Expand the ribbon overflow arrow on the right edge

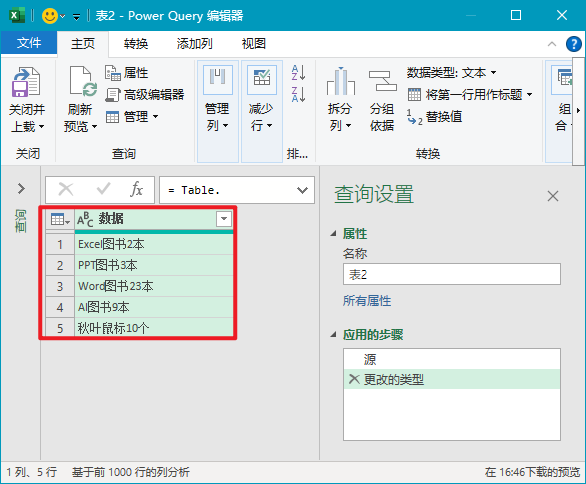[x=578, y=111]
